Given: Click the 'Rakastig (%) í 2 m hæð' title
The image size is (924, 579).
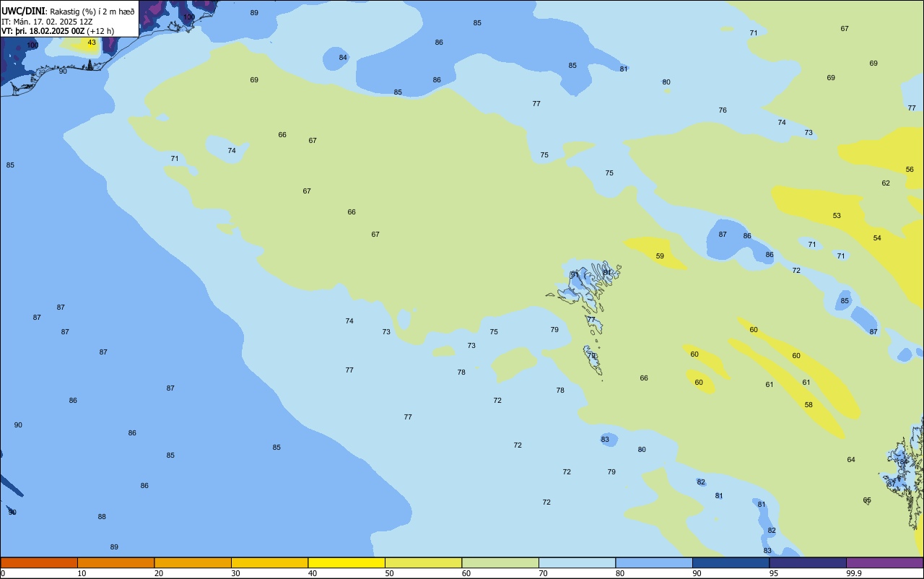Looking at the screenshot, I should pyautogui.click(x=92, y=12).
